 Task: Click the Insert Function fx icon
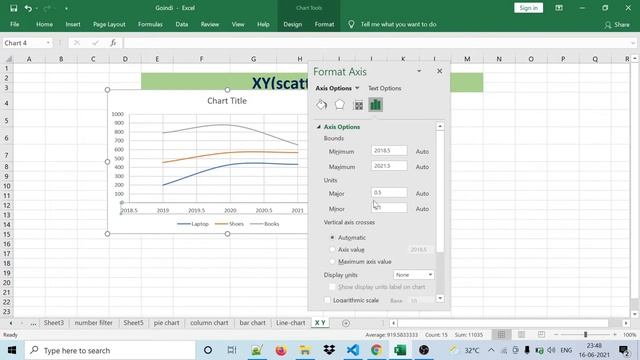[113, 43]
